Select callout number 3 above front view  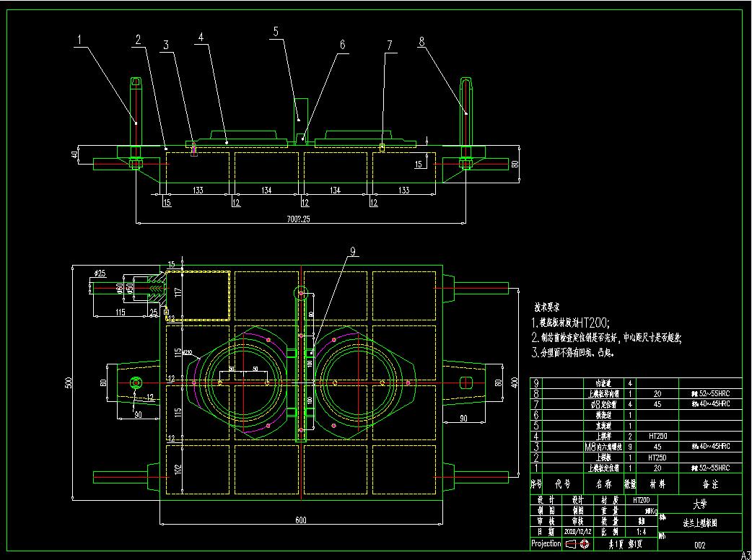(166, 45)
